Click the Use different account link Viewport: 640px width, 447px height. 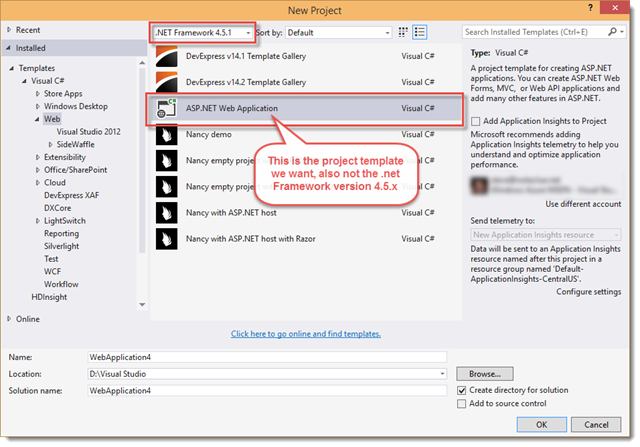point(583,204)
